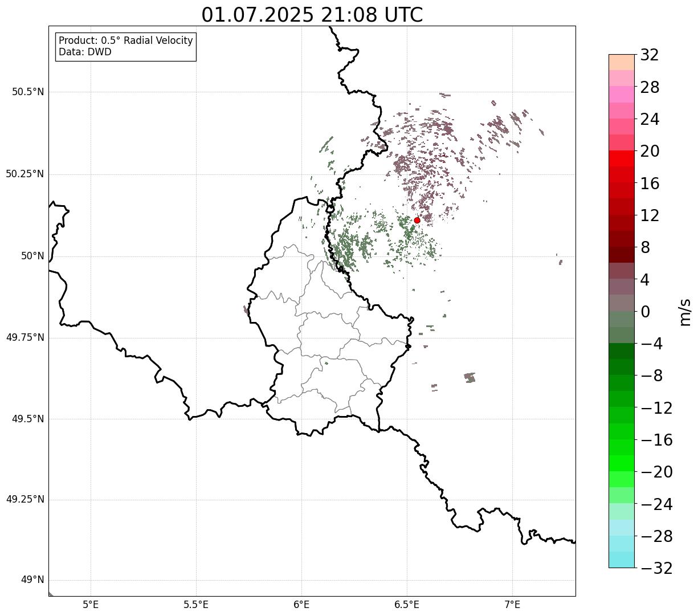Image resolution: width=698 pixels, height=616 pixels.
Task: Click the colorbar label 32
Action: (x=650, y=55)
